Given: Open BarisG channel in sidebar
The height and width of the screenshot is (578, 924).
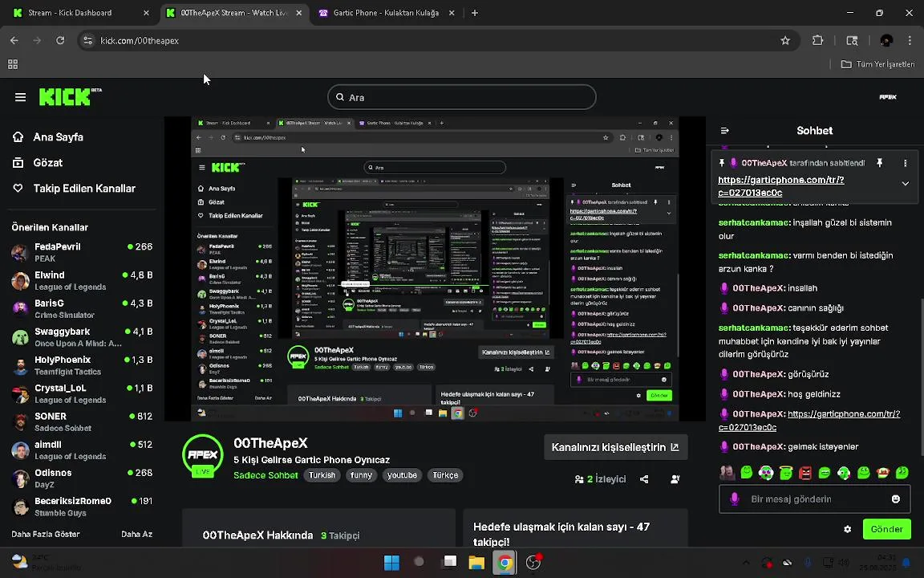Looking at the screenshot, I should (82, 309).
